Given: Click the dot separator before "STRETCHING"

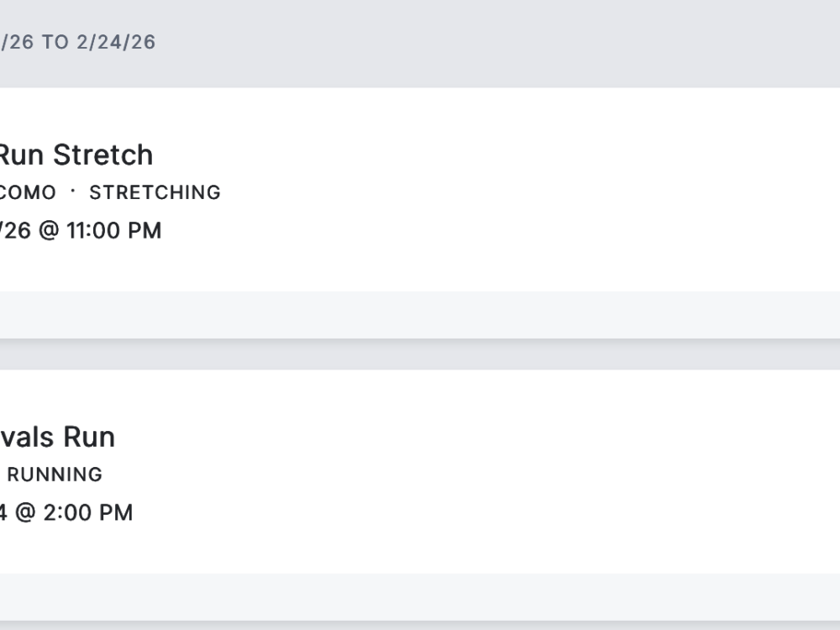Looking at the screenshot, I should click(73, 192).
